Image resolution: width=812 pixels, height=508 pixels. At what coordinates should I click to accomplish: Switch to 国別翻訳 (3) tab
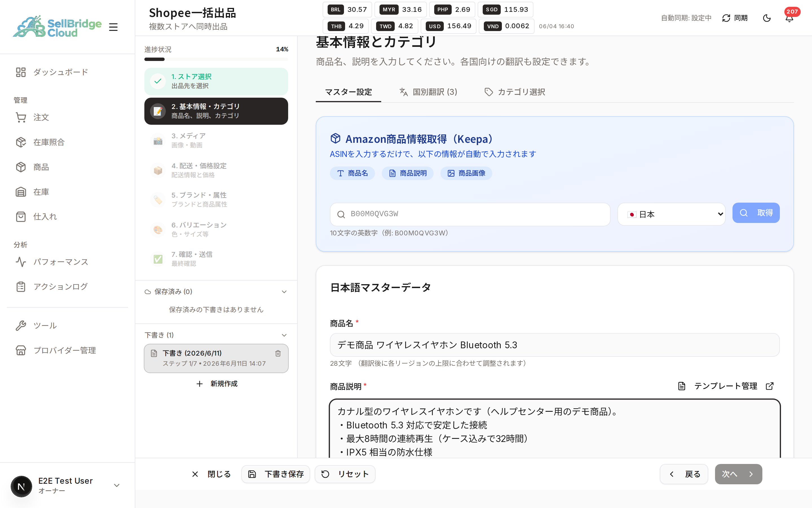coord(428,92)
